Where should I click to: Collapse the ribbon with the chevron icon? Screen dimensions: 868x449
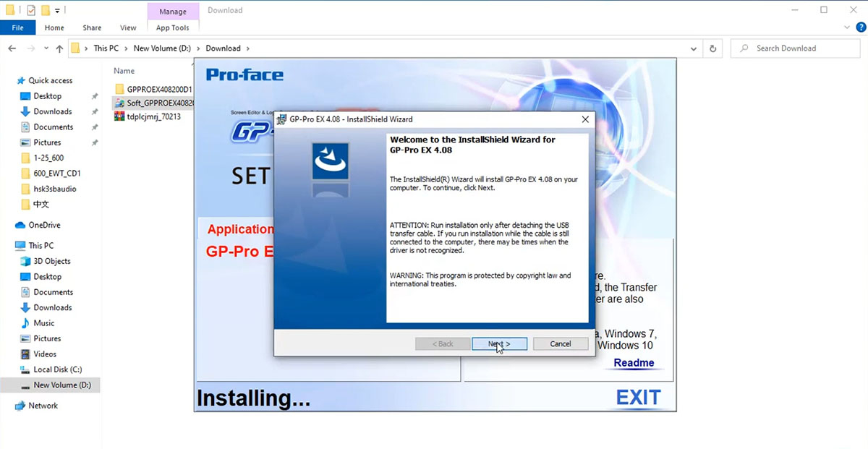pos(848,27)
